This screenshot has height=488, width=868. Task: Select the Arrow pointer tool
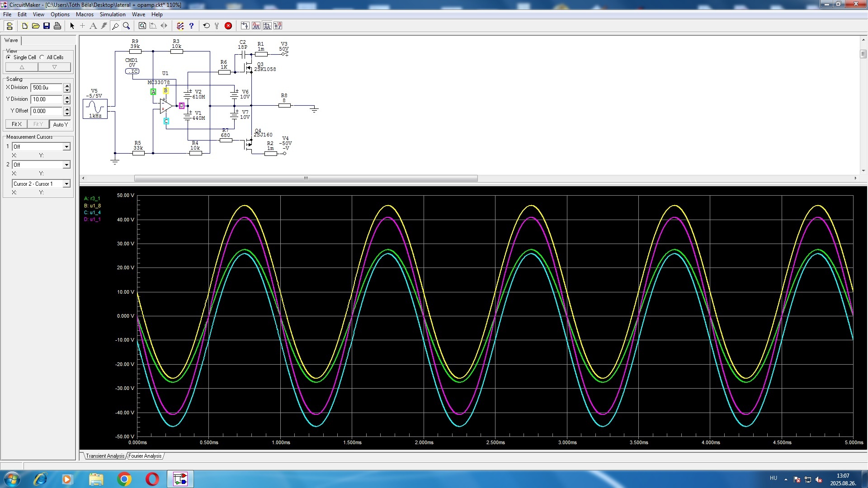pos(72,26)
